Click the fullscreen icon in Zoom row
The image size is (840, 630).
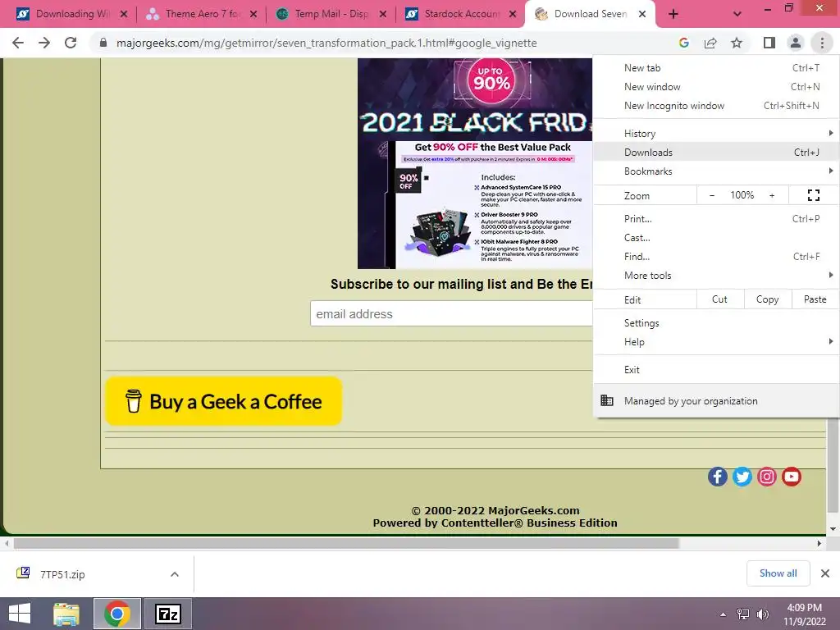pyautogui.click(x=813, y=195)
